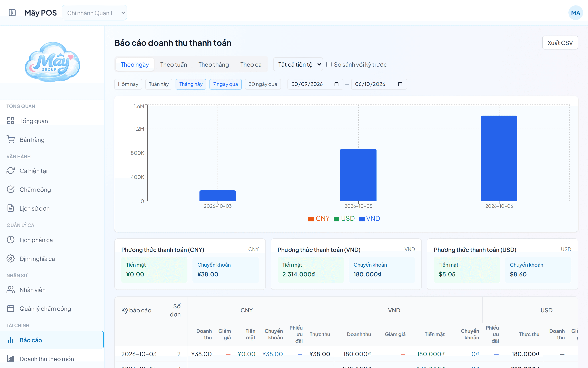Image resolution: width=588 pixels, height=368 pixels.
Task: Click the Quản lý chấm công calendar icon
Action: pyautogui.click(x=10, y=308)
